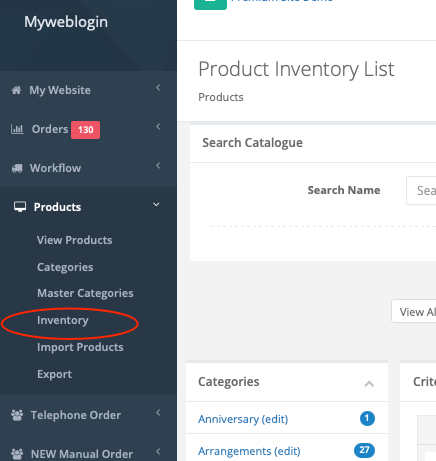
Task: Click the people icon beside NEW Manual Order
Action: (17, 454)
